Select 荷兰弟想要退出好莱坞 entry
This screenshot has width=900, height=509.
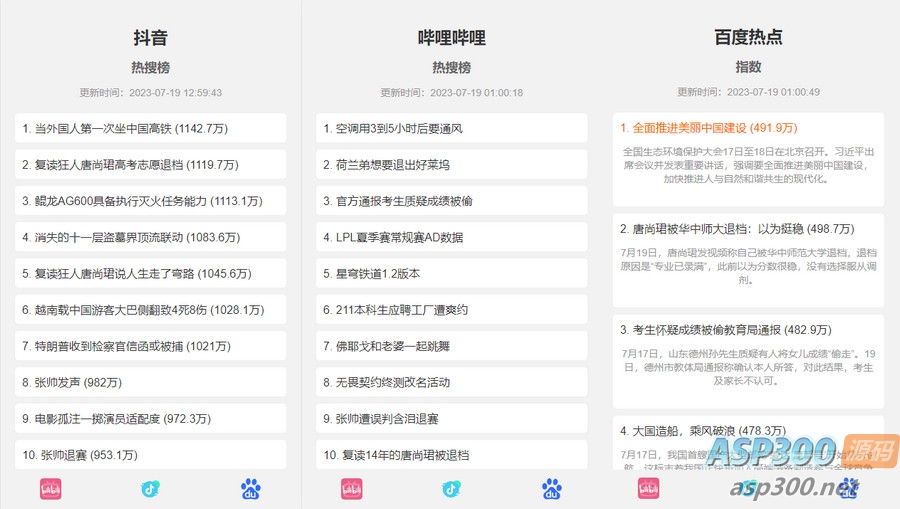coord(451,164)
